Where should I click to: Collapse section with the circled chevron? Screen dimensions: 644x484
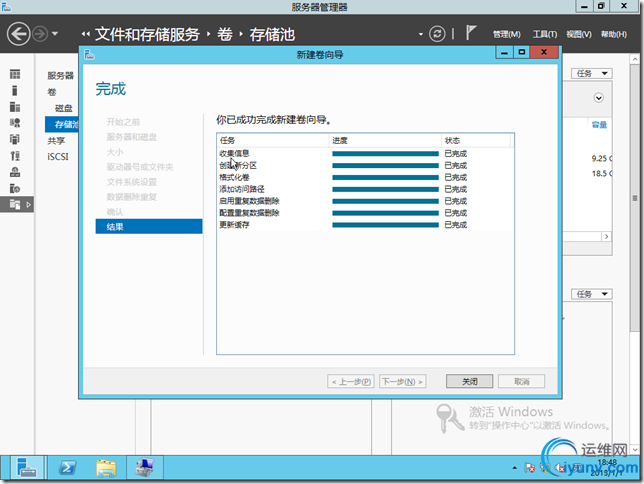[598, 98]
